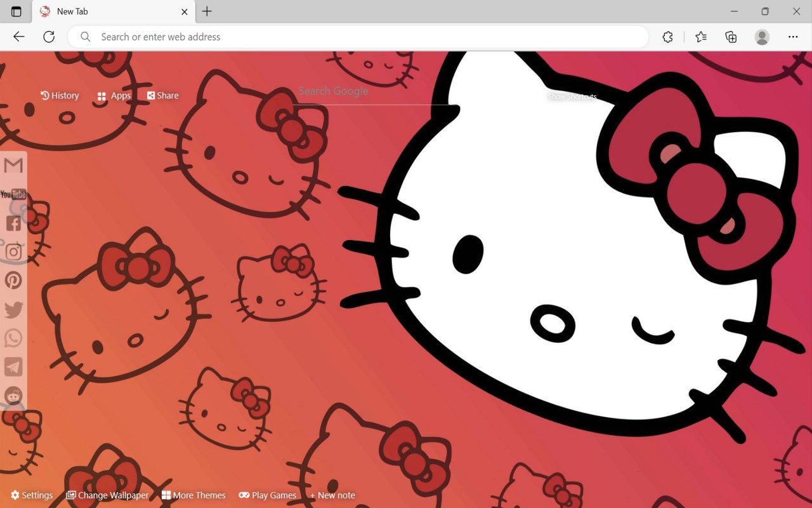
Task: Open browser Extensions menu
Action: pyautogui.click(x=667, y=37)
